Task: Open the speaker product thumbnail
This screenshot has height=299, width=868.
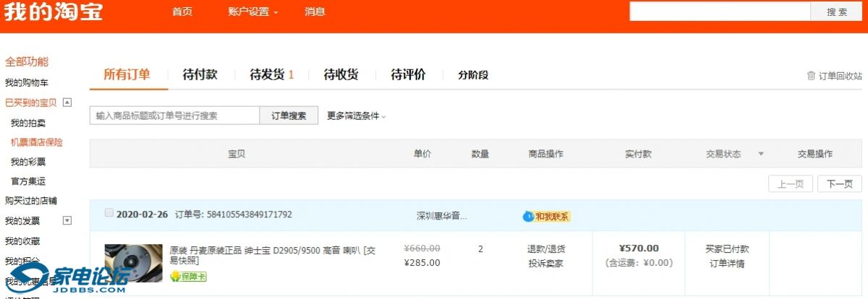Action: coord(134,262)
